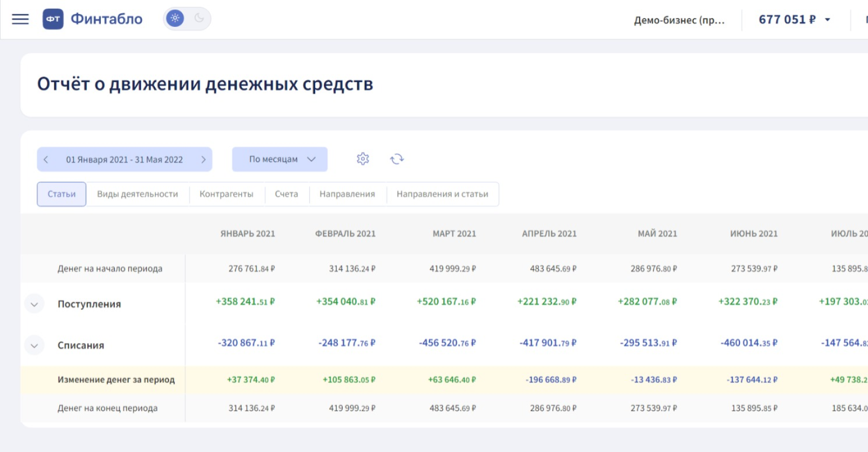This screenshot has height=452, width=868.
Task: Click the +520 167.16 ₽ March income cell
Action: click(x=446, y=302)
